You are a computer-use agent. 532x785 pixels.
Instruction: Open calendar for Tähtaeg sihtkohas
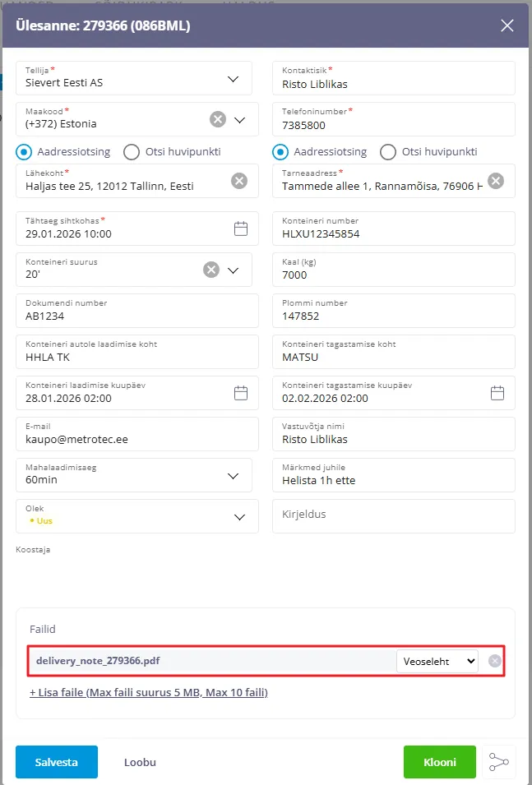point(241,229)
